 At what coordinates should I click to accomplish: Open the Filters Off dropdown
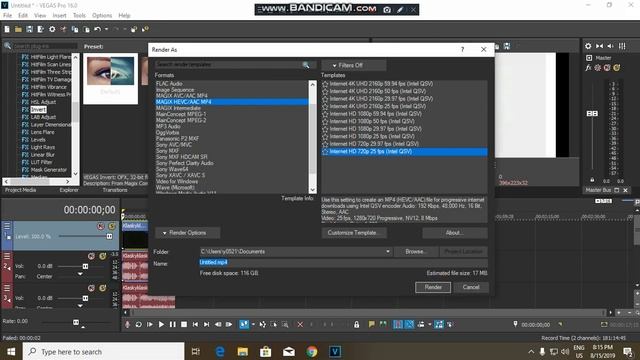click(x=353, y=65)
